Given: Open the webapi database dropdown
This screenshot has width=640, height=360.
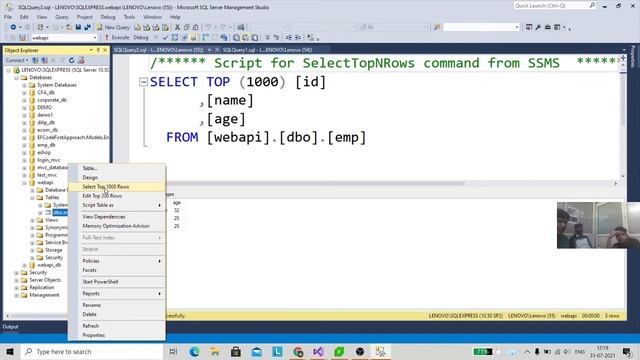Looking at the screenshot, I should click(x=95, y=38).
